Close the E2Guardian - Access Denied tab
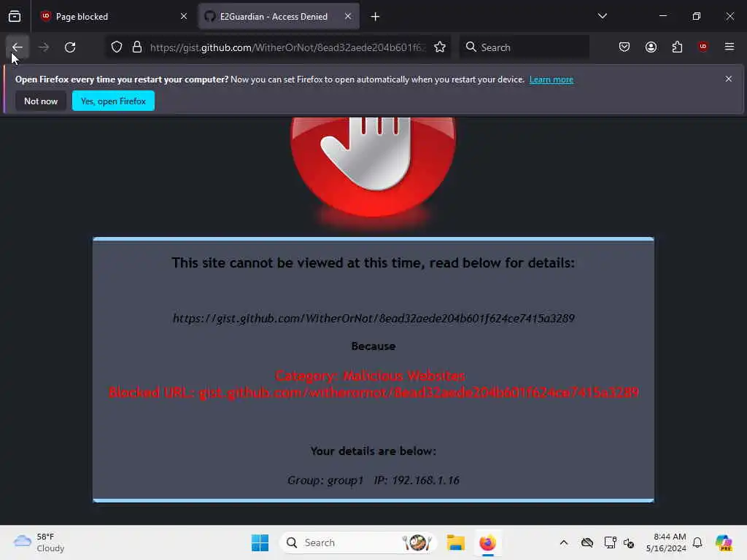Viewport: 747px width, 560px height. coord(348,17)
